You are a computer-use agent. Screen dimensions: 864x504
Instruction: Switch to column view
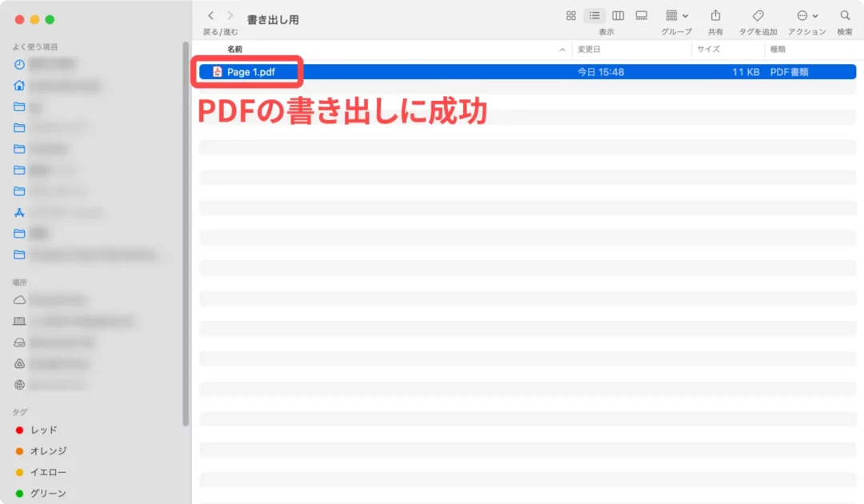618,16
